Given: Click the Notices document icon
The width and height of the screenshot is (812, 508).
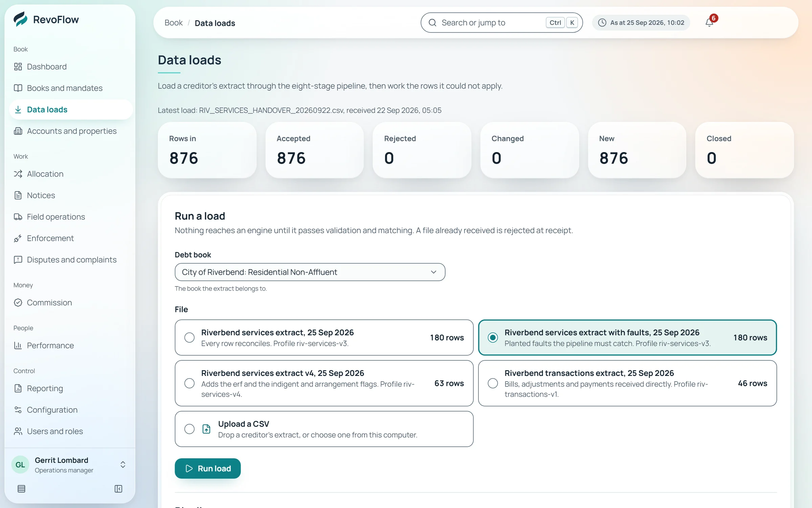Looking at the screenshot, I should tap(18, 195).
